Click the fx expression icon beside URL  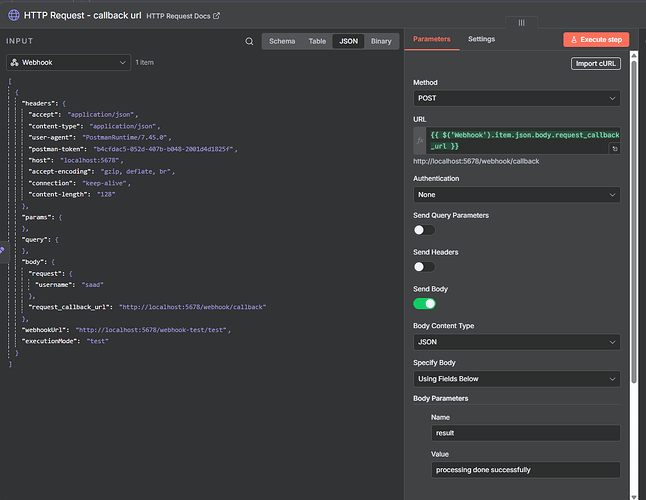click(420, 141)
